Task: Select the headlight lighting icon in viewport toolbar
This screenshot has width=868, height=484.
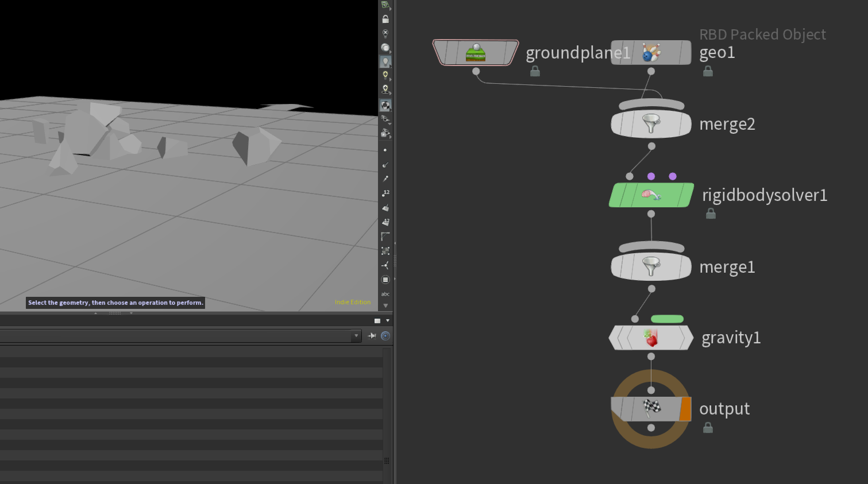Action: [x=385, y=48]
